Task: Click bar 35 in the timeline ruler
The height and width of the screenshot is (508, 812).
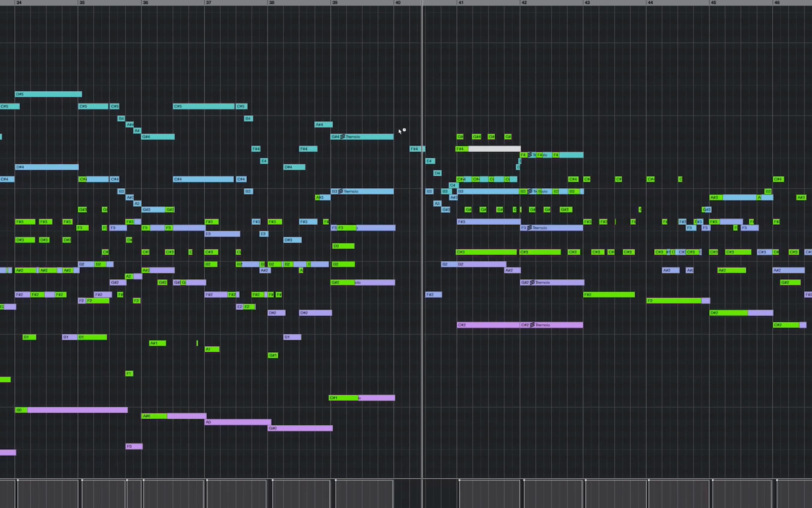Action: (82, 2)
